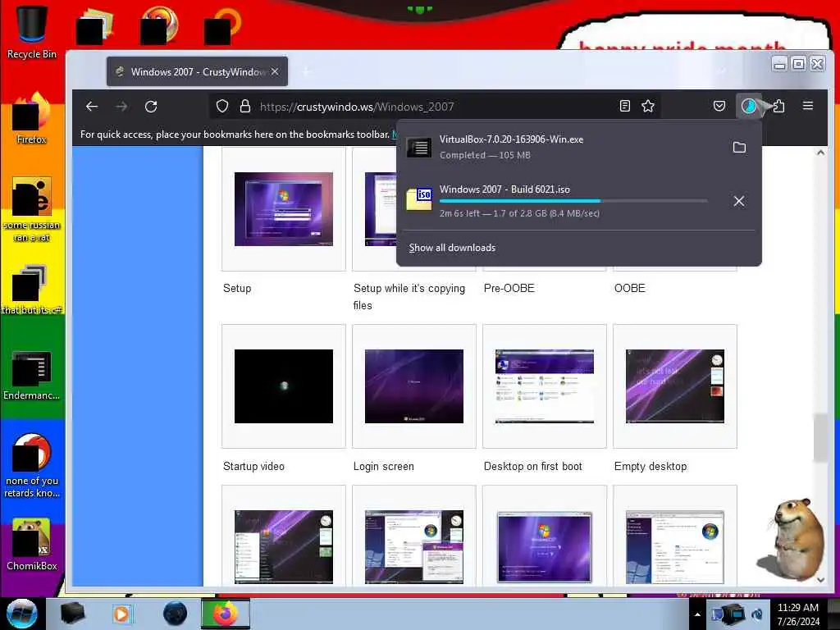Click the scrollbar down arrow

click(820, 580)
